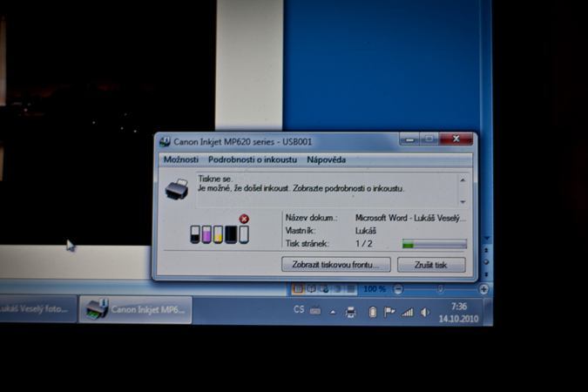Cancel printing with Zrušit tisk button
This screenshot has height=392, width=588.
click(431, 265)
